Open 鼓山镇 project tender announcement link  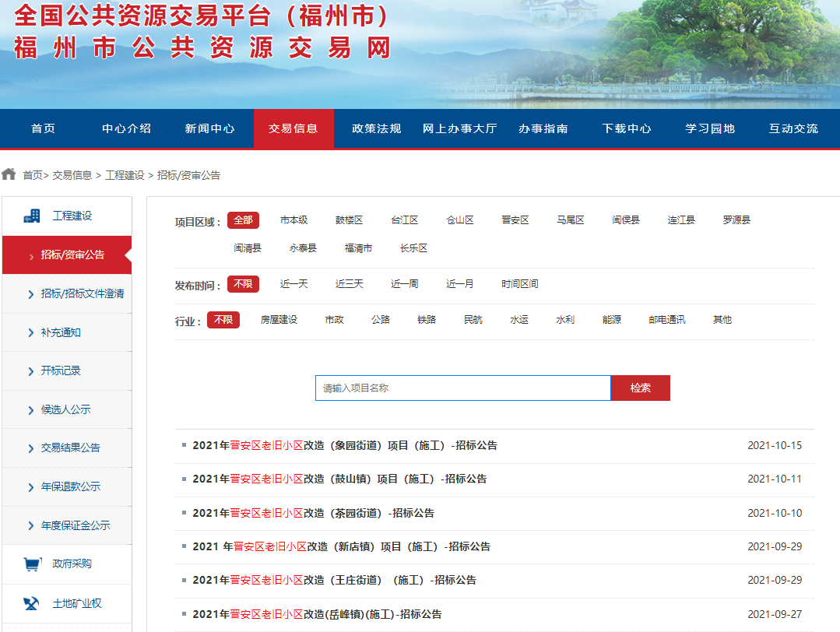(339, 479)
